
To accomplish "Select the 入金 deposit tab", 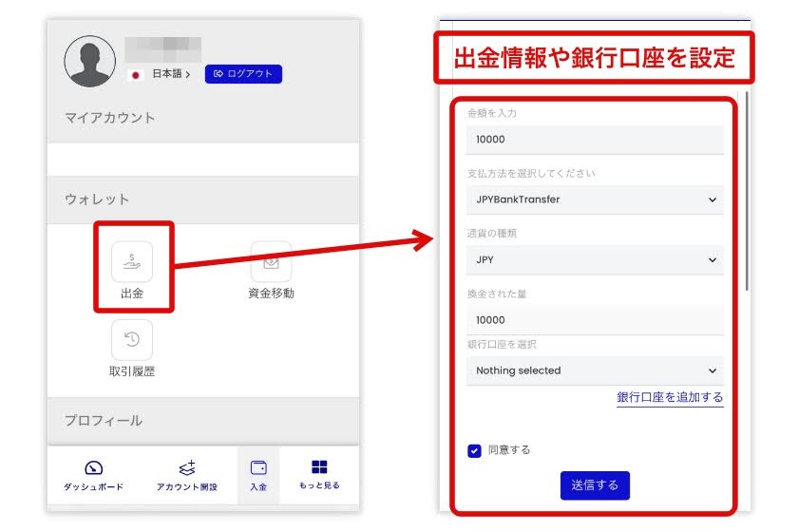I will coord(258,476).
